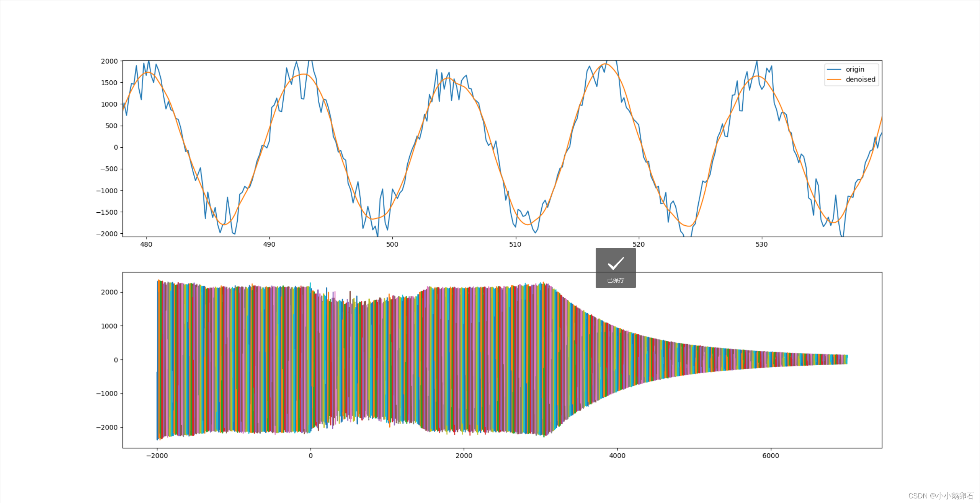Click the bottom chart x-axis label 4000
The width and height of the screenshot is (980, 503).
click(617, 456)
